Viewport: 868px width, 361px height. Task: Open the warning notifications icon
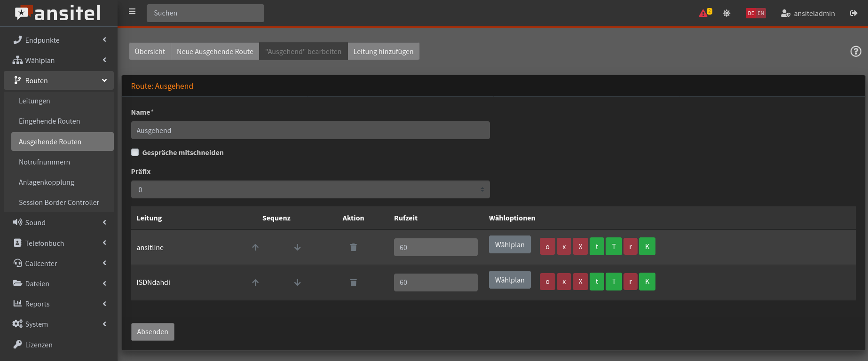click(705, 13)
